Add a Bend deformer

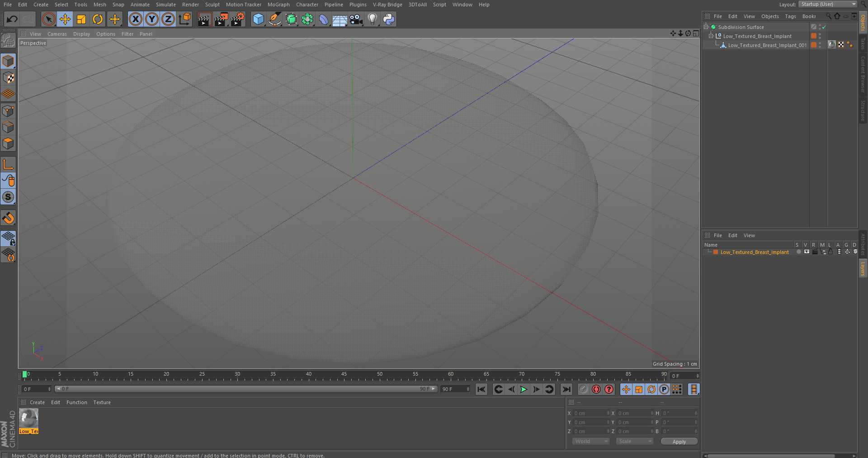(324, 19)
